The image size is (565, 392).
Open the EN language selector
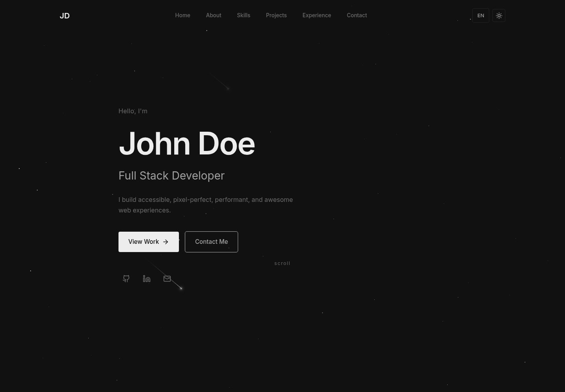(481, 16)
